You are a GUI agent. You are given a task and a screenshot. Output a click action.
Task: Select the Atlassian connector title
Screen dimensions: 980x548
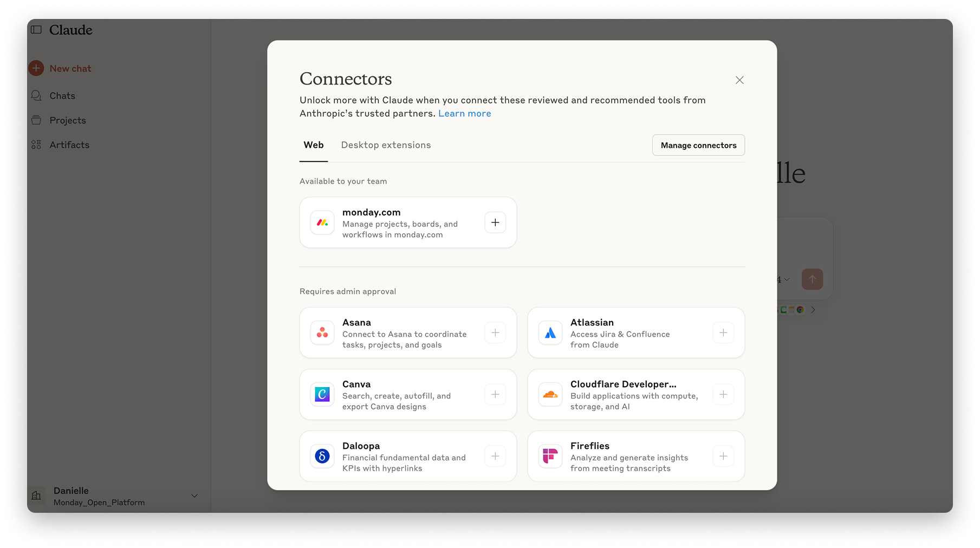pyautogui.click(x=592, y=322)
